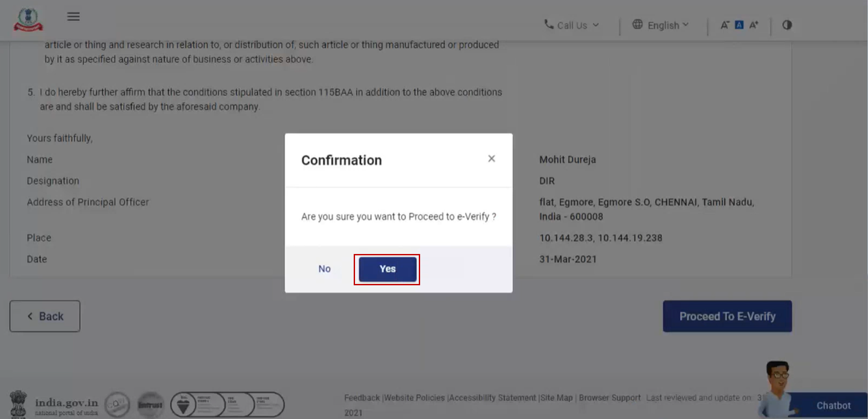
Task: Close the Confirmation dialog with X
Action: 491,158
